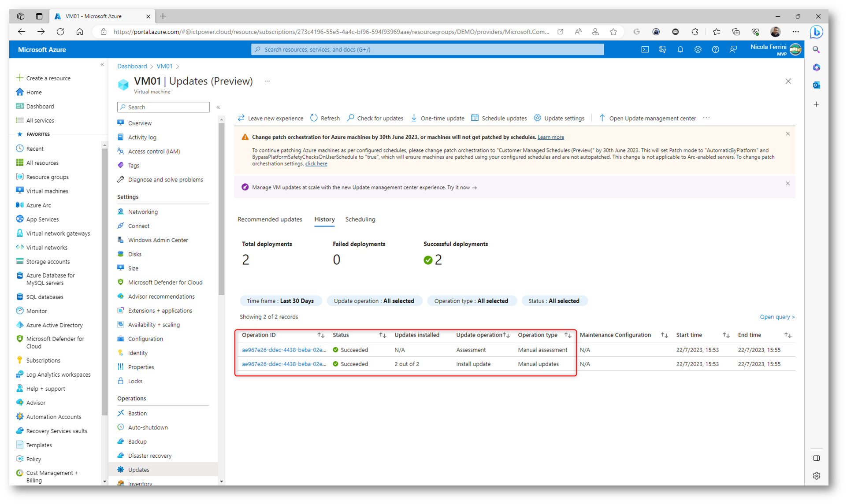This screenshot has height=504, width=847.
Task: Open Status All selected filter
Action: (x=554, y=301)
